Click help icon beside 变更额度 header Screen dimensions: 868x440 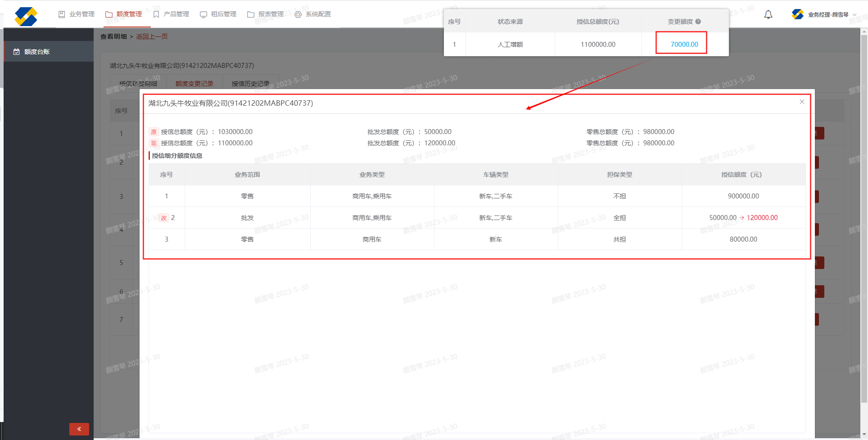698,22
